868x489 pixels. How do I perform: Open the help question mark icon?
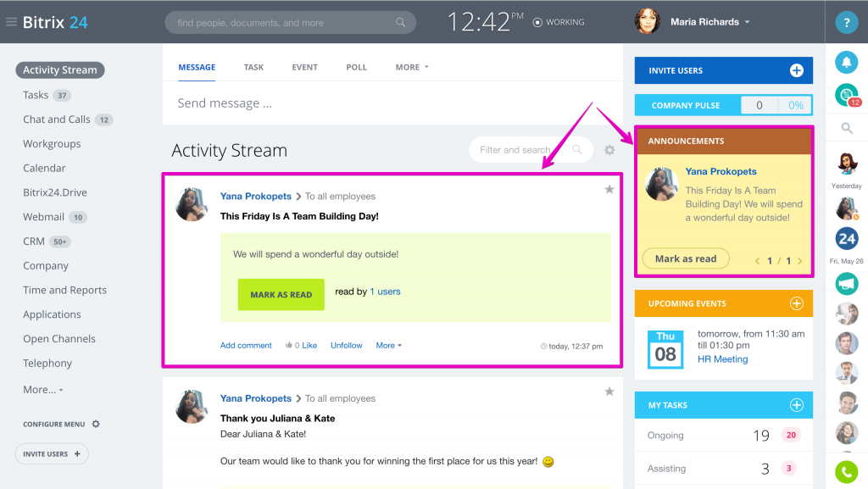click(x=847, y=23)
